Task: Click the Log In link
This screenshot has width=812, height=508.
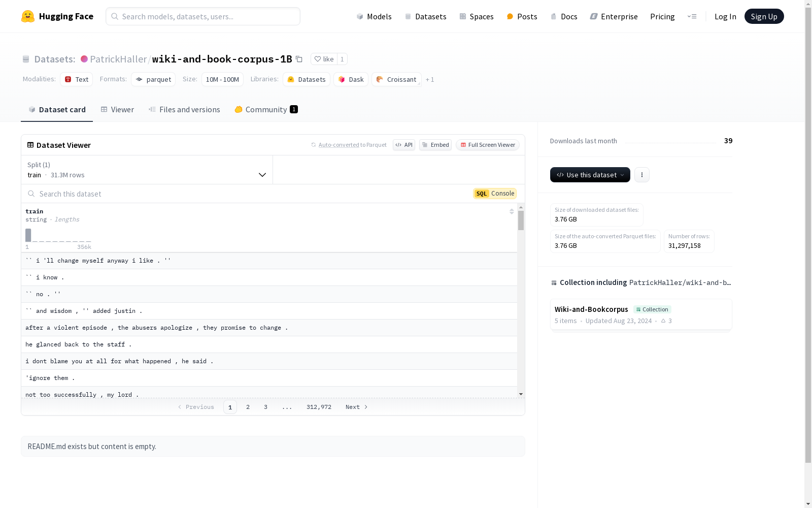Action: [725, 16]
